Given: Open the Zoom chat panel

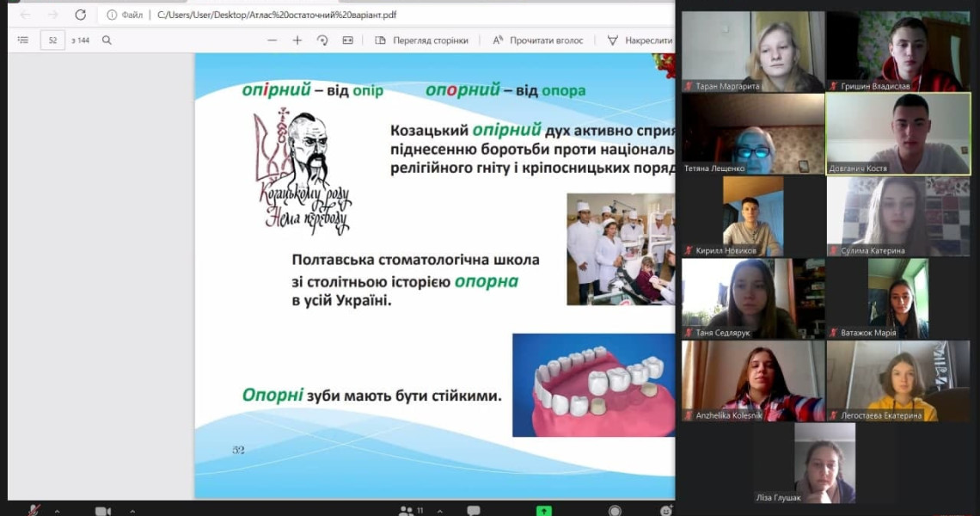Looking at the screenshot, I should coord(474,511).
